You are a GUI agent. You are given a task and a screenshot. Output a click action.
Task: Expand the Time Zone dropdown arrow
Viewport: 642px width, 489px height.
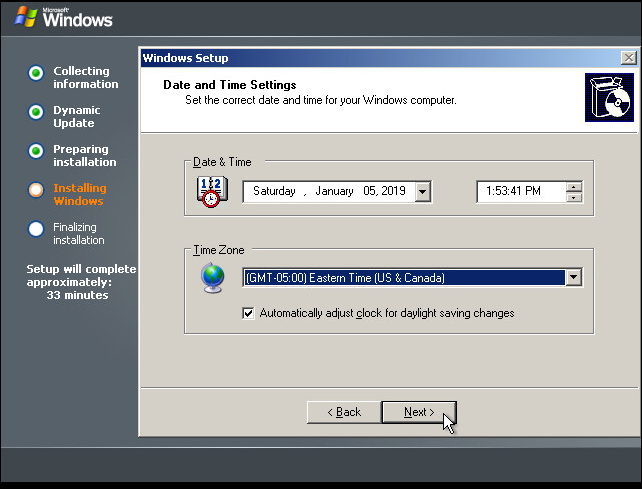[574, 278]
